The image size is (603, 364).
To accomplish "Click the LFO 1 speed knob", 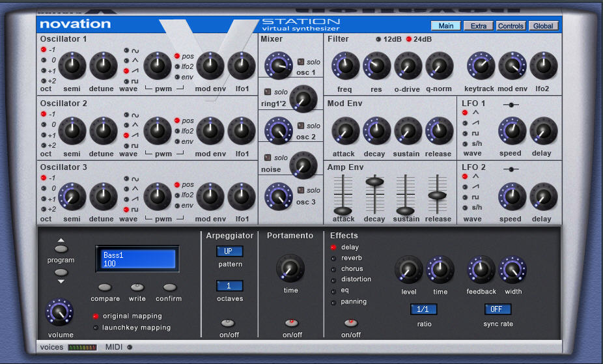I will click(512, 131).
